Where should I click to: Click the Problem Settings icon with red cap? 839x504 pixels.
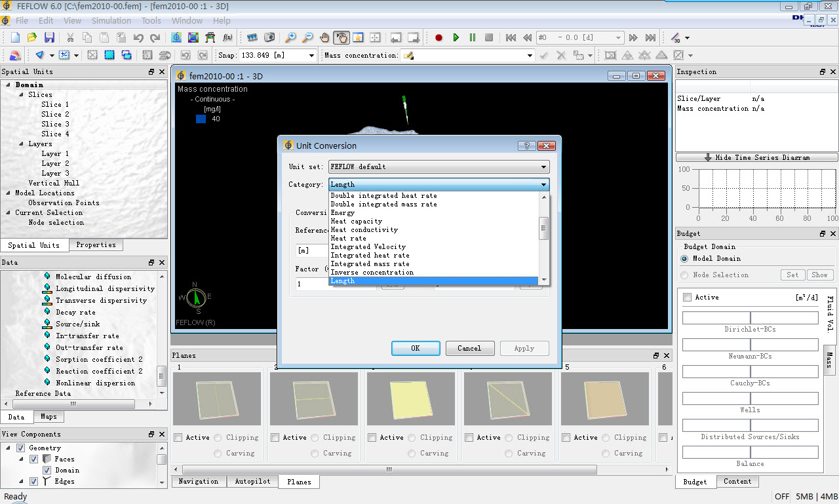click(14, 55)
